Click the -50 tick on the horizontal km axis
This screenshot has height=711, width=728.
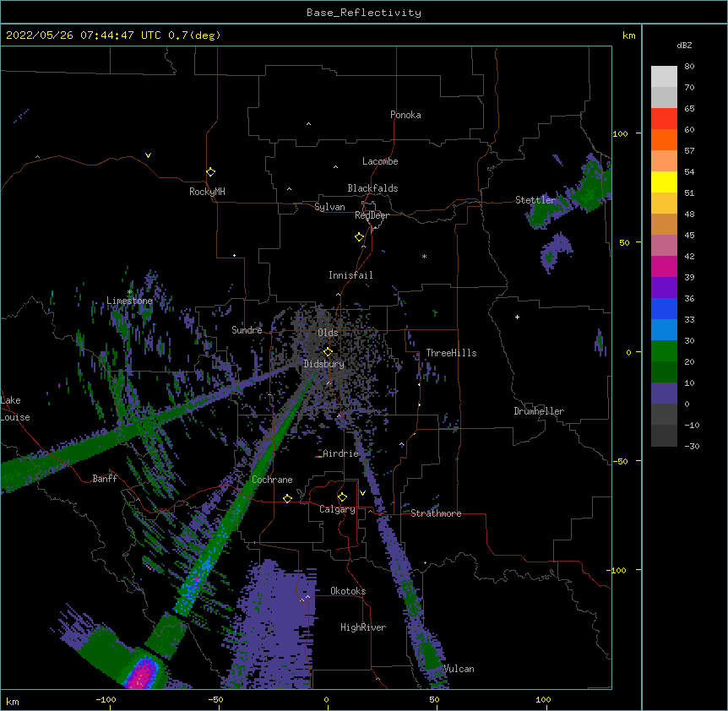[x=215, y=699]
